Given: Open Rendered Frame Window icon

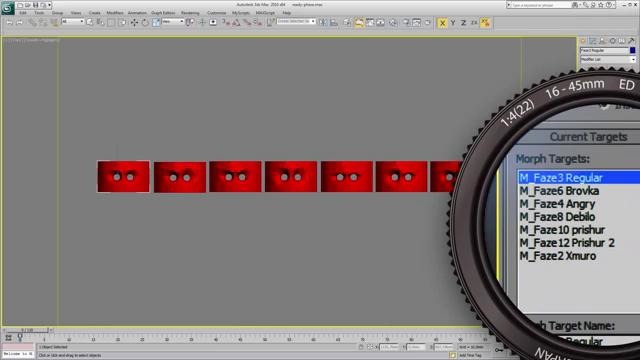Looking at the screenshot, I should 417,23.
